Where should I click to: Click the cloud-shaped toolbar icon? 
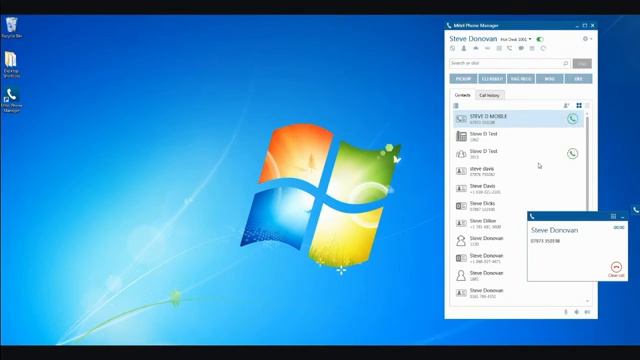click(x=476, y=49)
